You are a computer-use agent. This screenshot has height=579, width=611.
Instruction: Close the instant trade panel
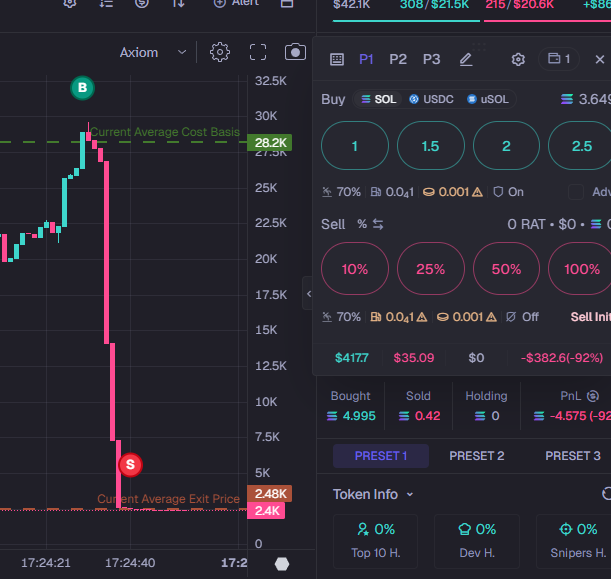(599, 60)
